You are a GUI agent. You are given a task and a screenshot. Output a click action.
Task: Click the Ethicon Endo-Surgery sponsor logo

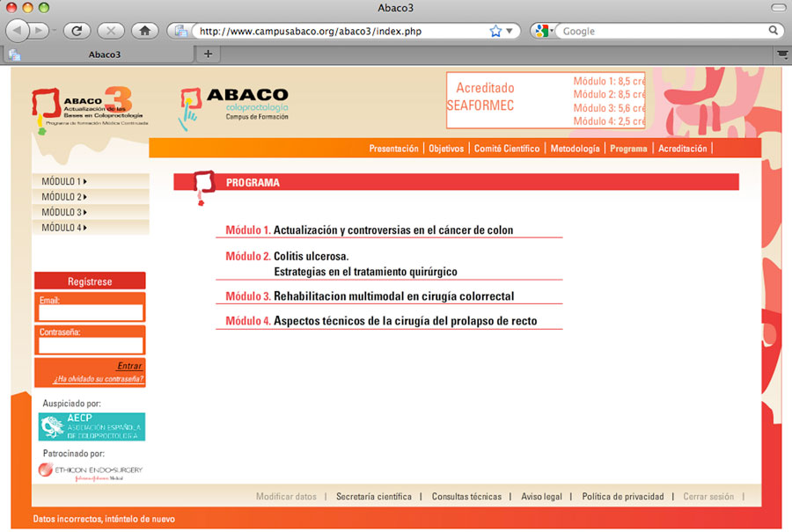(91, 471)
